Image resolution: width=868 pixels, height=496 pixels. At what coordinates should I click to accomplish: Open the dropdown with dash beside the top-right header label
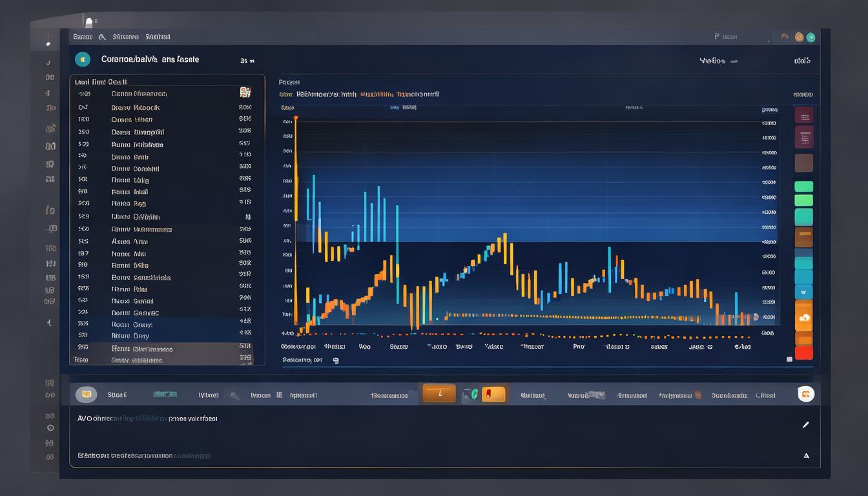[734, 61]
